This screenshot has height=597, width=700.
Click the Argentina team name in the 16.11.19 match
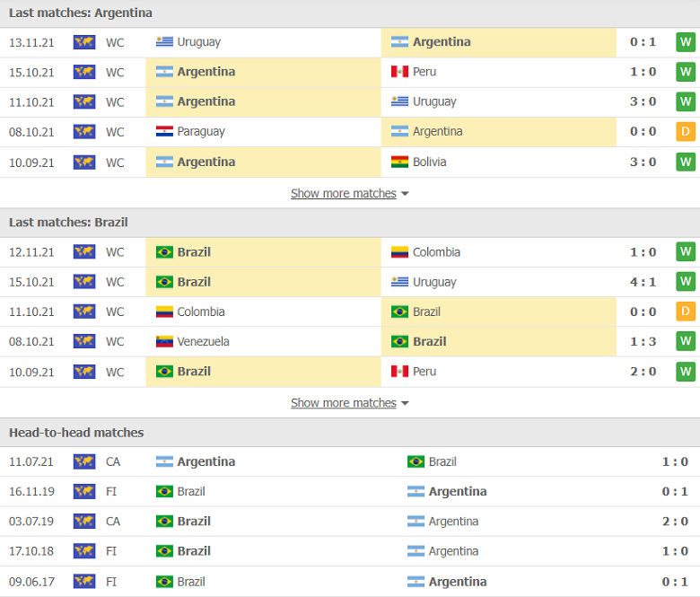coord(458,491)
